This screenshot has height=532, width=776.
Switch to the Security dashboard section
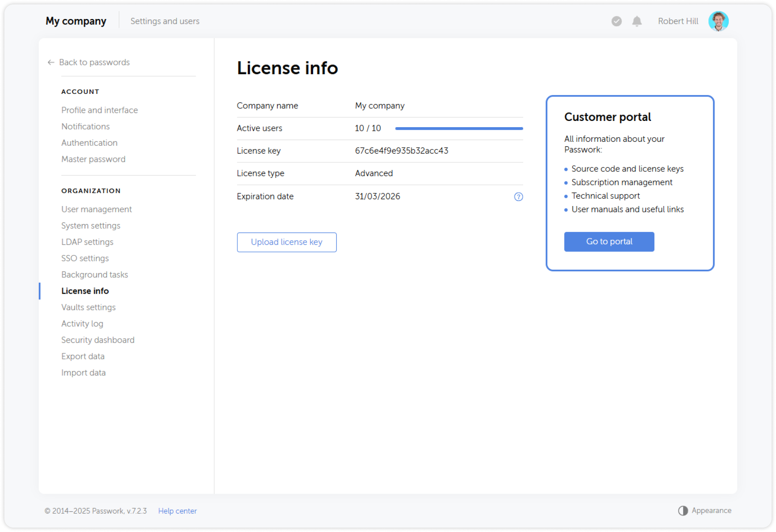pos(98,340)
